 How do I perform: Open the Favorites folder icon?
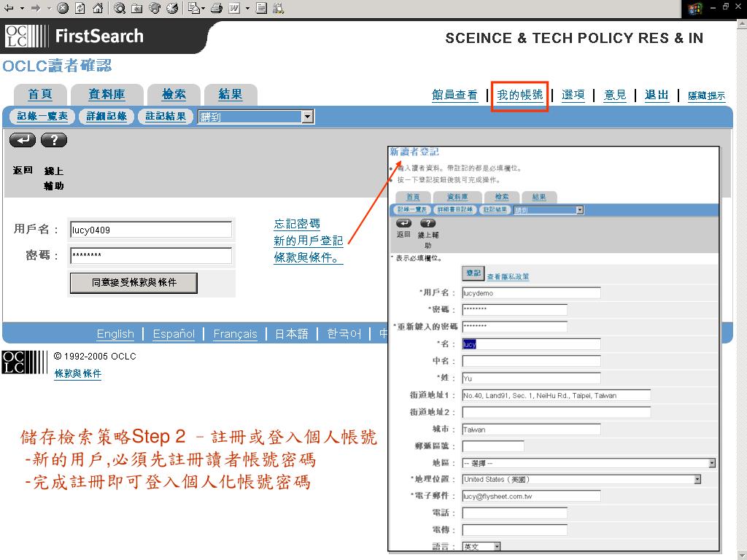click(x=137, y=8)
